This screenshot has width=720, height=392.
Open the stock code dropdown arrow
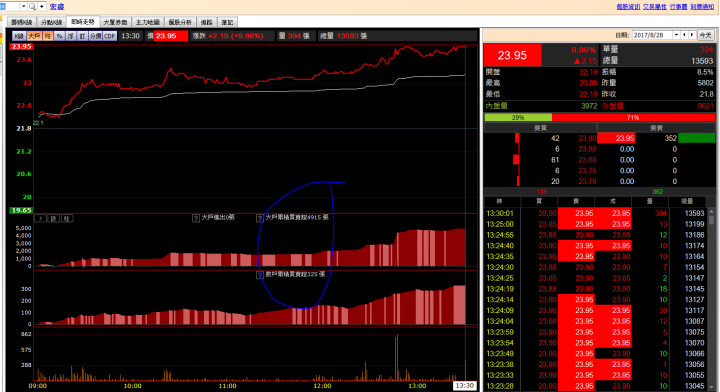23,6
